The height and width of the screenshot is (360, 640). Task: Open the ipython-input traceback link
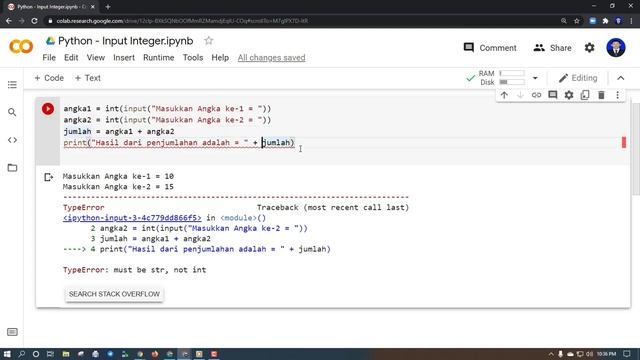[132, 218]
